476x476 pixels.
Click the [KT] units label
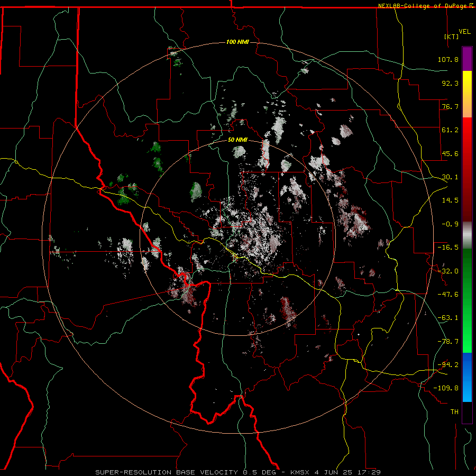pyautogui.click(x=451, y=36)
